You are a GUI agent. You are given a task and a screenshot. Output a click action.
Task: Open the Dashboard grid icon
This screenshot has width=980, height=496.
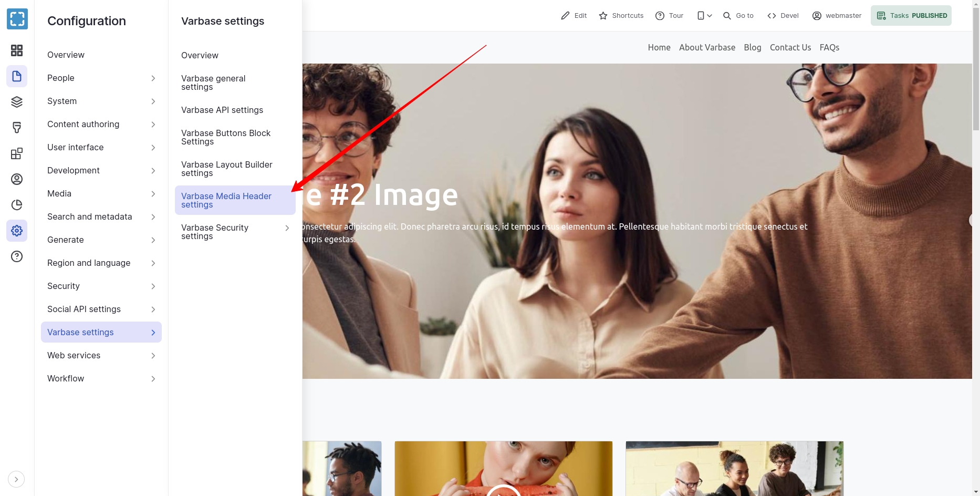coord(17,50)
